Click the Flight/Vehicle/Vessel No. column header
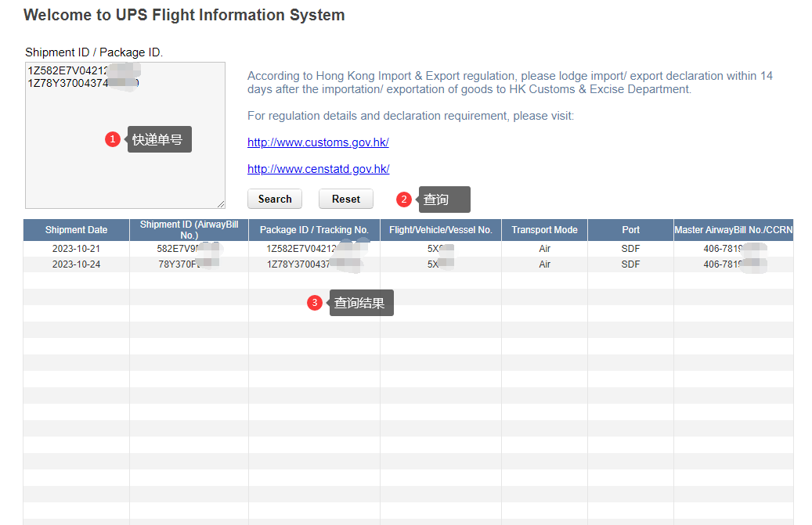Screen dimensions: 812x525 pos(440,230)
